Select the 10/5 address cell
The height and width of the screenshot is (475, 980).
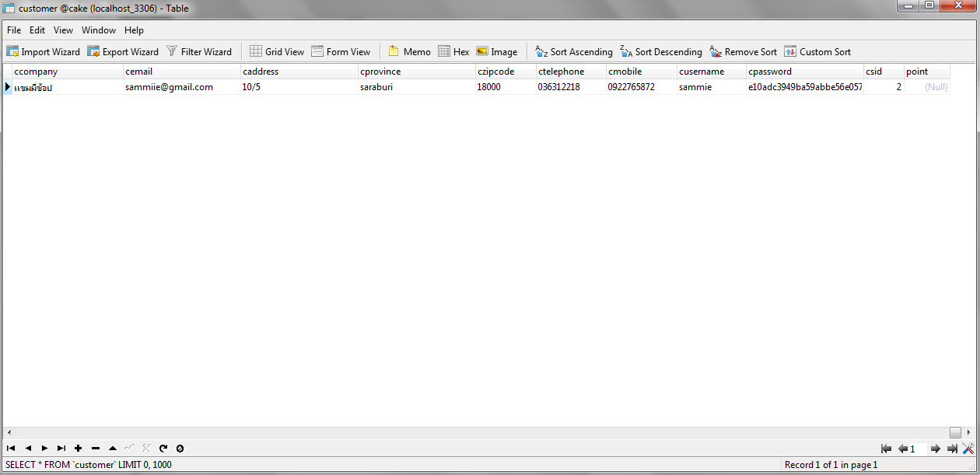point(299,87)
